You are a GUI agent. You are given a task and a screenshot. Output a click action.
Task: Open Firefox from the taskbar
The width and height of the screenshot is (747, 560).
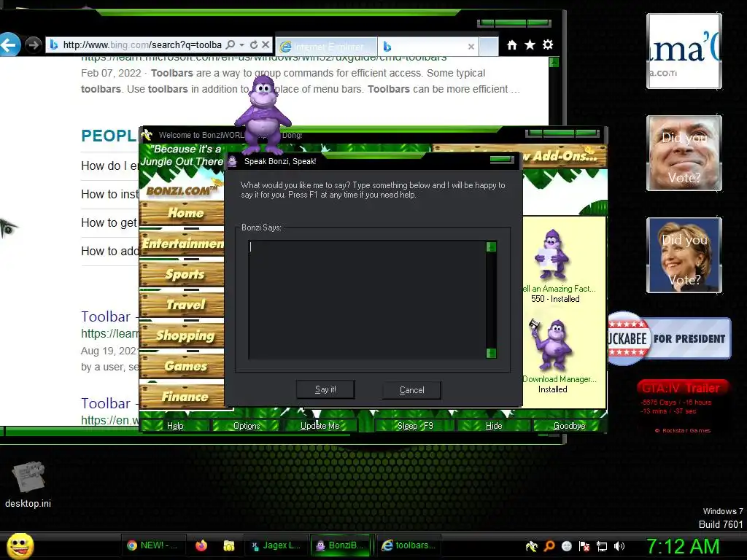click(201, 545)
